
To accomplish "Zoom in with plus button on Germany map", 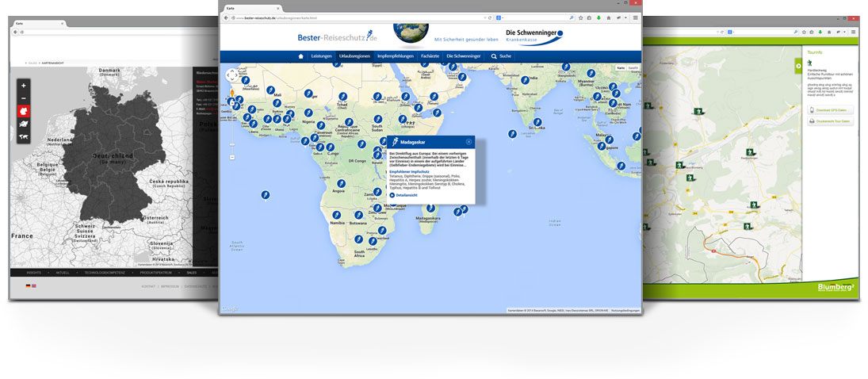I will pos(23,86).
